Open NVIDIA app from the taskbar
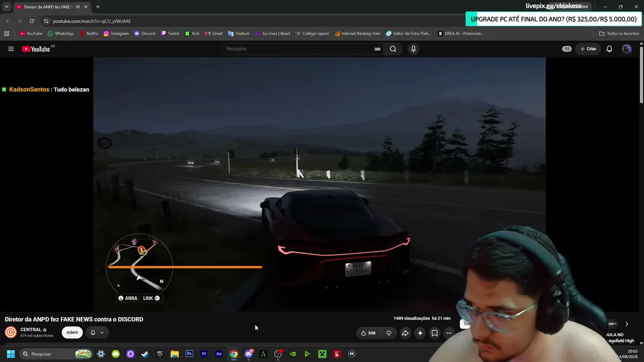The height and width of the screenshot is (362, 644). 293,354
